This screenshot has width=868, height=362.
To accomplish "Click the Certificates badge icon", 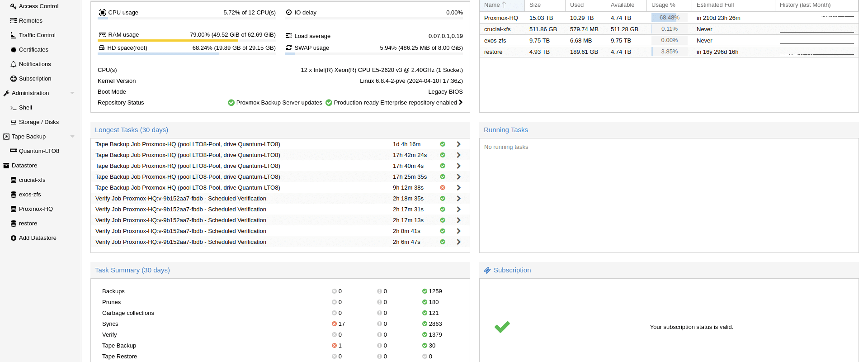I will click(x=14, y=50).
